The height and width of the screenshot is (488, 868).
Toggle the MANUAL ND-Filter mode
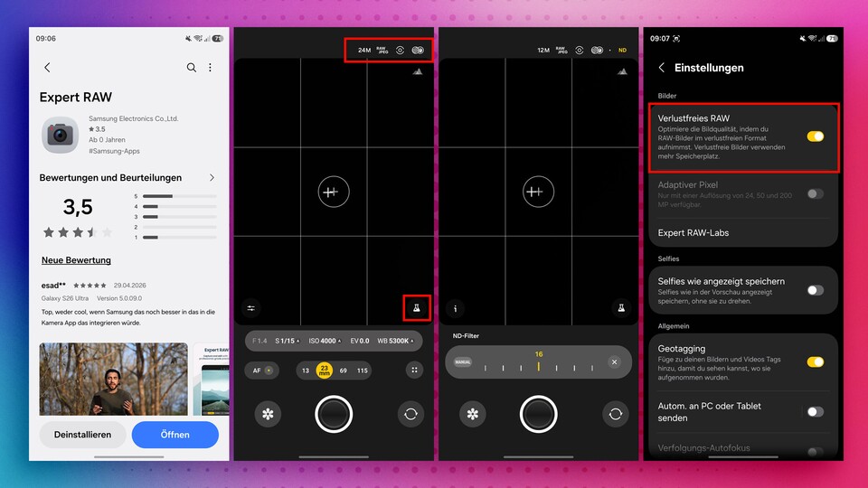coord(463,362)
